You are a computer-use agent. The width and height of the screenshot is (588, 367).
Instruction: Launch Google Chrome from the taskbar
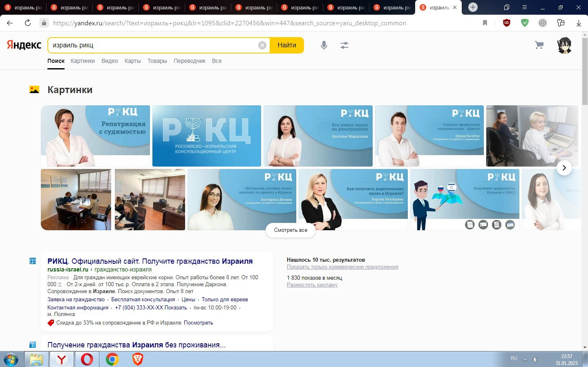click(112, 359)
